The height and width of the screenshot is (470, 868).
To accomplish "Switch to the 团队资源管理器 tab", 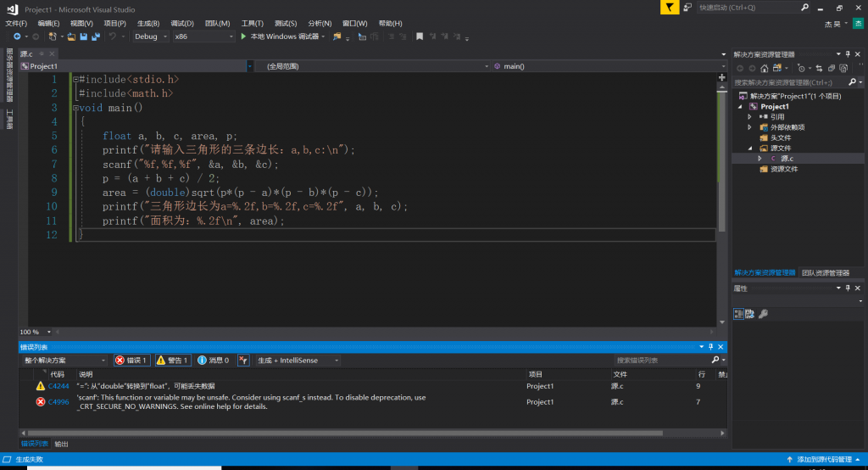I will (x=826, y=272).
